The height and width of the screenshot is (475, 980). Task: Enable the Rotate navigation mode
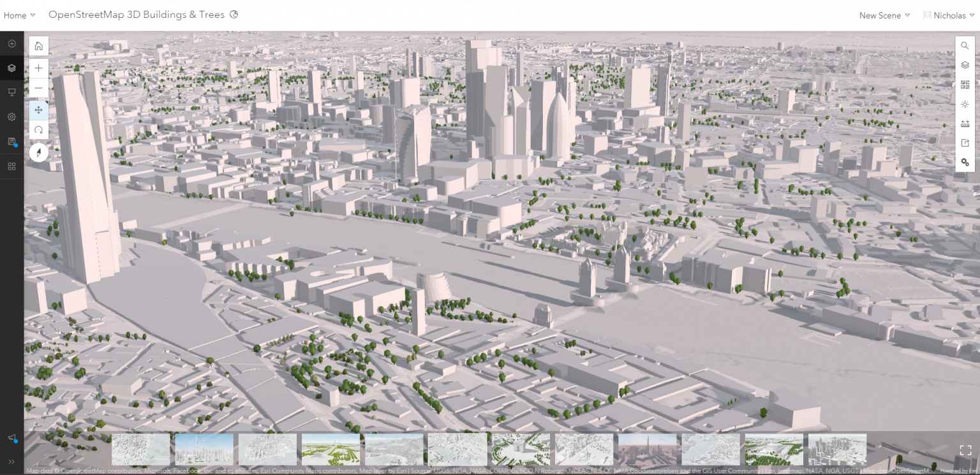(39, 130)
